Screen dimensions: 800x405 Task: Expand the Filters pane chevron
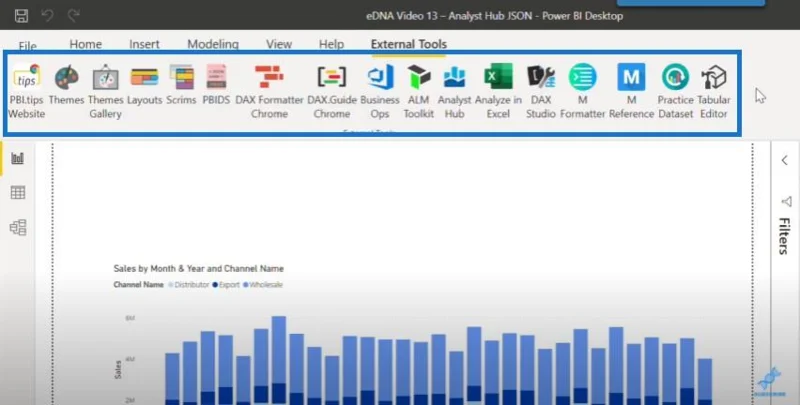tap(784, 161)
